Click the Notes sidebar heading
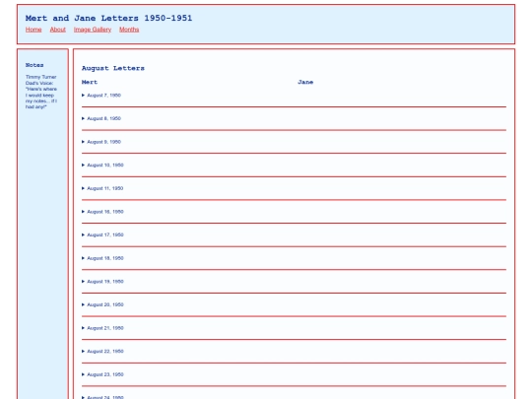The height and width of the screenshot is (399, 532). pyautogui.click(x=34, y=65)
